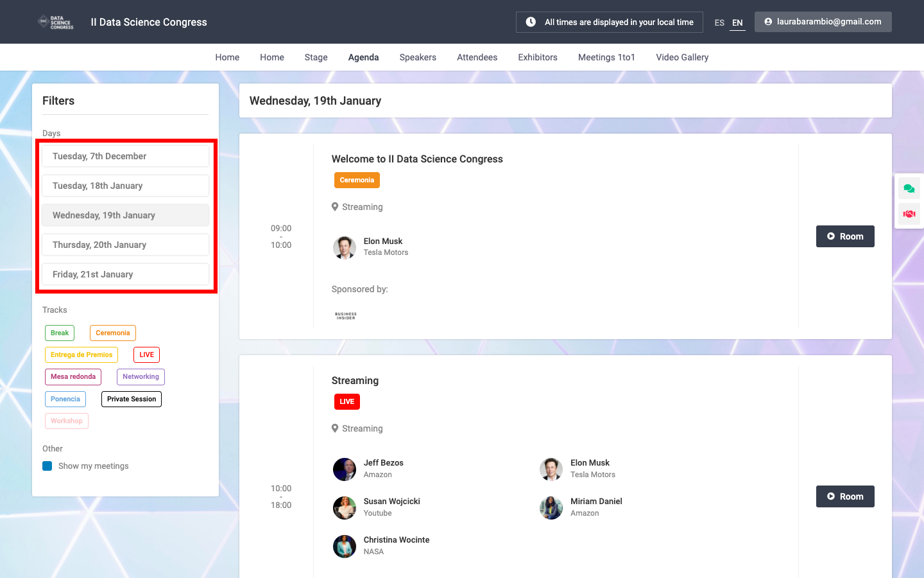Filter by Networking track
This screenshot has height=578, width=924.
tap(141, 376)
